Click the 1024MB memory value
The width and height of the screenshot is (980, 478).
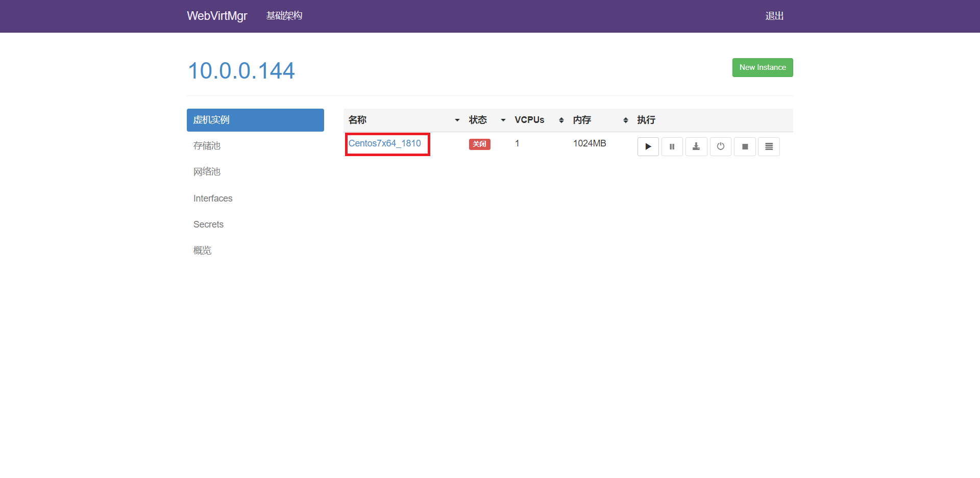coord(590,143)
